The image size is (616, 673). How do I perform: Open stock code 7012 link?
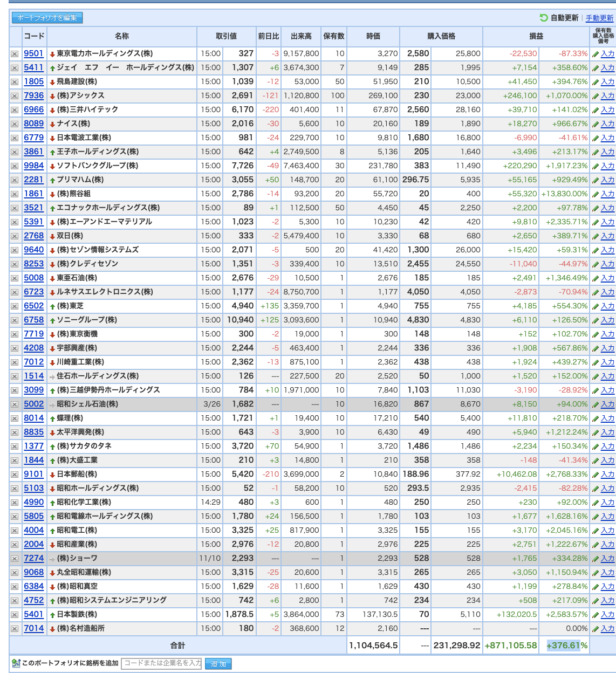click(x=33, y=362)
